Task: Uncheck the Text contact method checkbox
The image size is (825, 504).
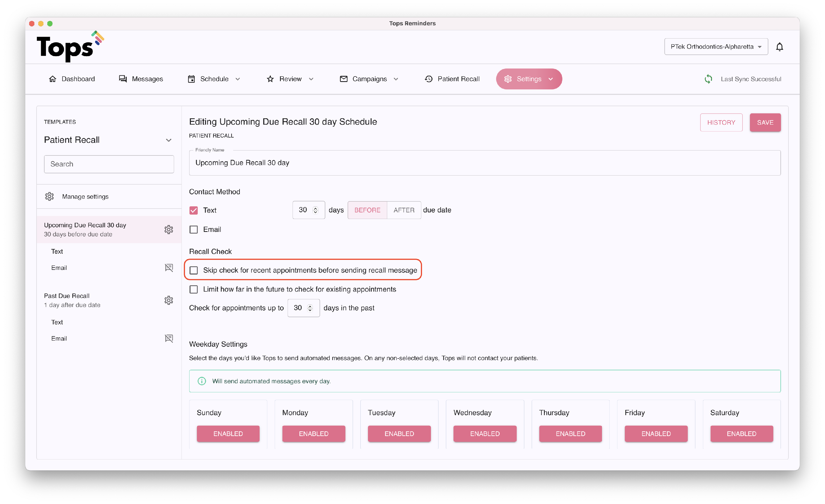Action: pyautogui.click(x=194, y=210)
